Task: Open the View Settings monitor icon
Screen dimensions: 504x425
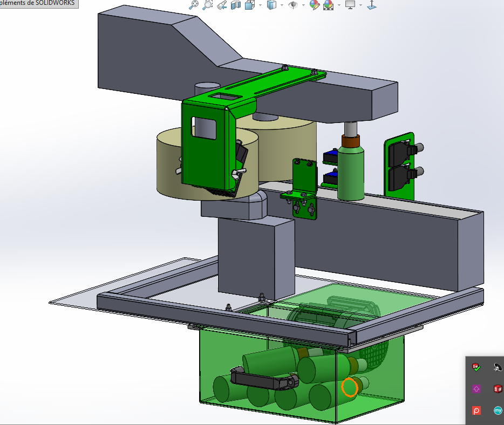Action: tap(350, 5)
